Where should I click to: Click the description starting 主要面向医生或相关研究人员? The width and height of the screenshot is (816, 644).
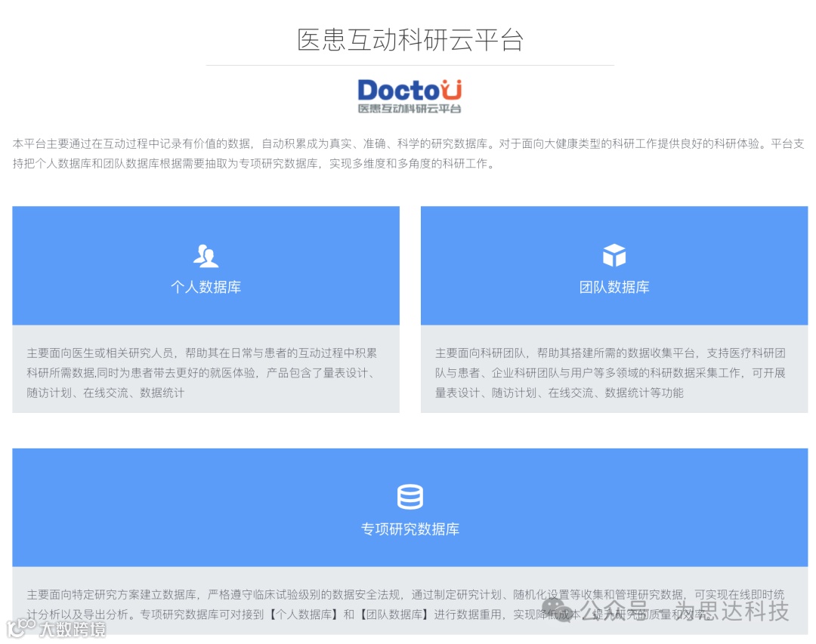(x=202, y=373)
